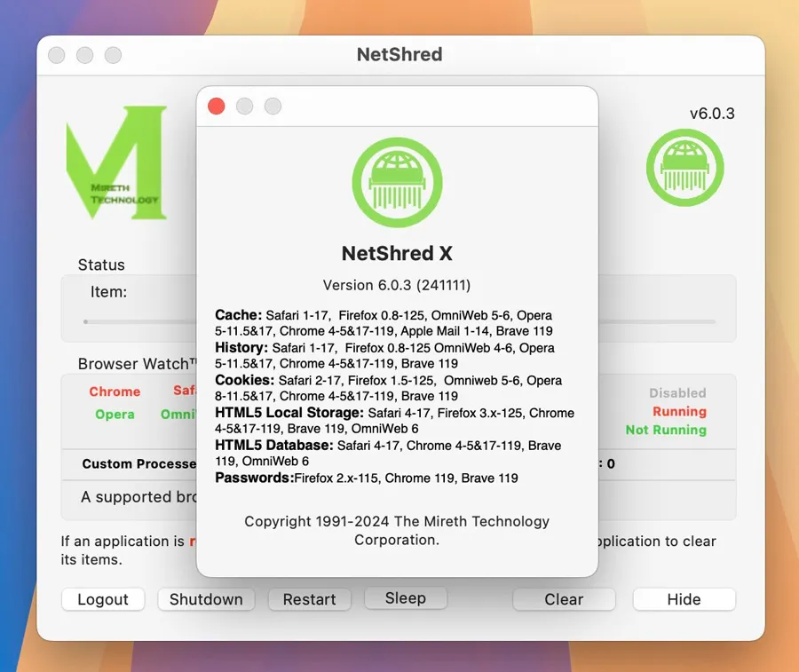Click the green Not Running legend label
799x672 pixels.
click(x=666, y=430)
